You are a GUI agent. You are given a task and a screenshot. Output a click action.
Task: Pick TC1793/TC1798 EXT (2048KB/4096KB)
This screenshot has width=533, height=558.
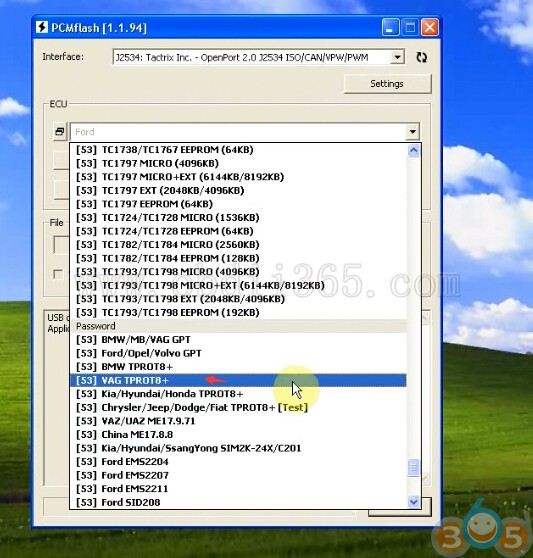pyautogui.click(x=238, y=299)
